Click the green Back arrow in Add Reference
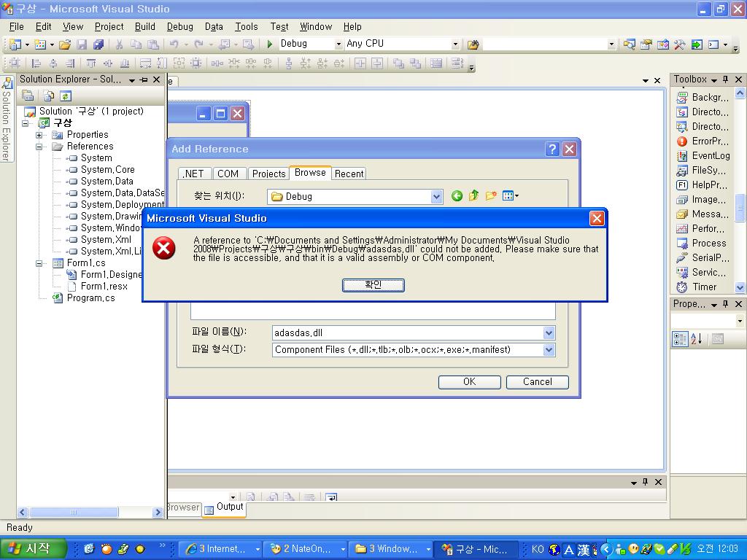 point(457,195)
